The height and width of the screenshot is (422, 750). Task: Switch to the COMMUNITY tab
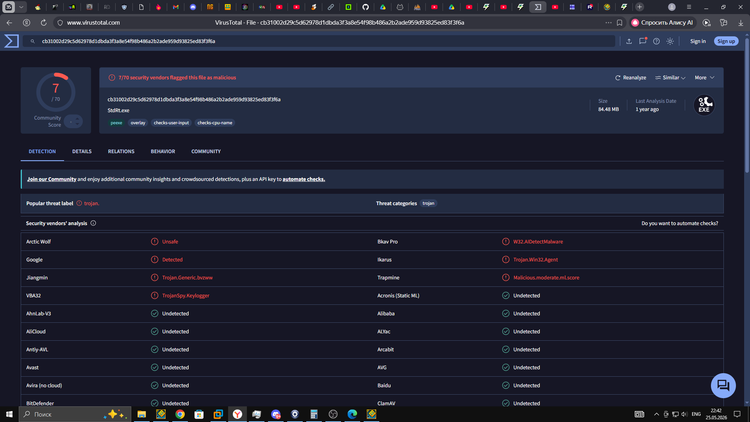[206, 151]
